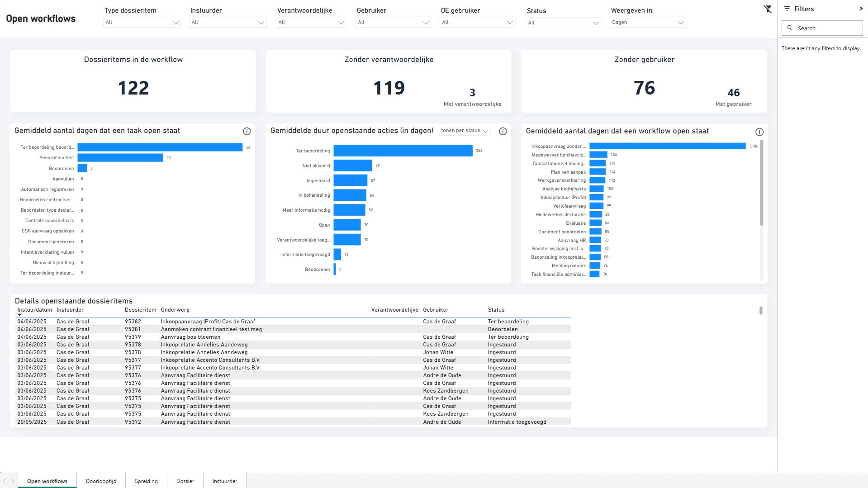Image resolution: width=868 pixels, height=488 pixels.
Task: Click the clear all filters funnel icon
Action: tap(768, 9)
